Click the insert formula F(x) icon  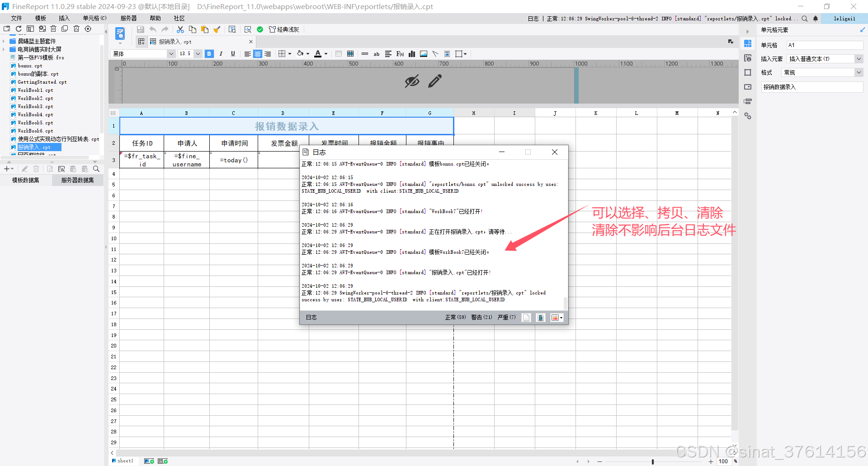[x=400, y=54]
